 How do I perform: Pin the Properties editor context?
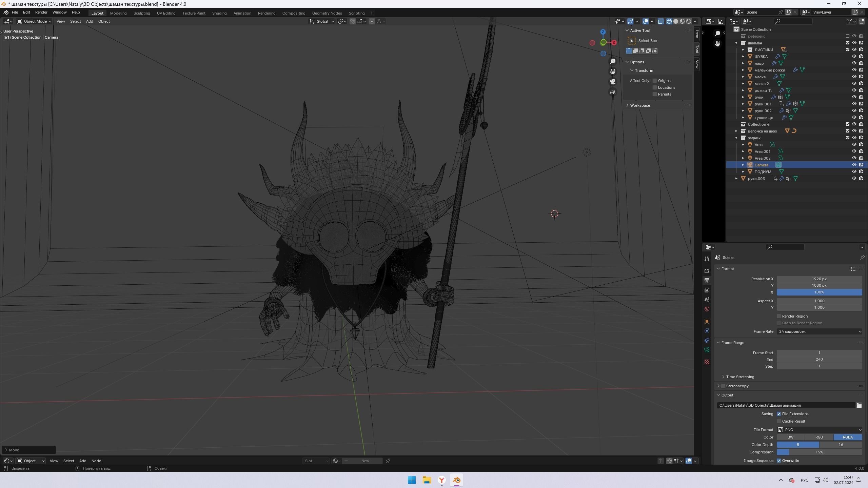coord(862,258)
